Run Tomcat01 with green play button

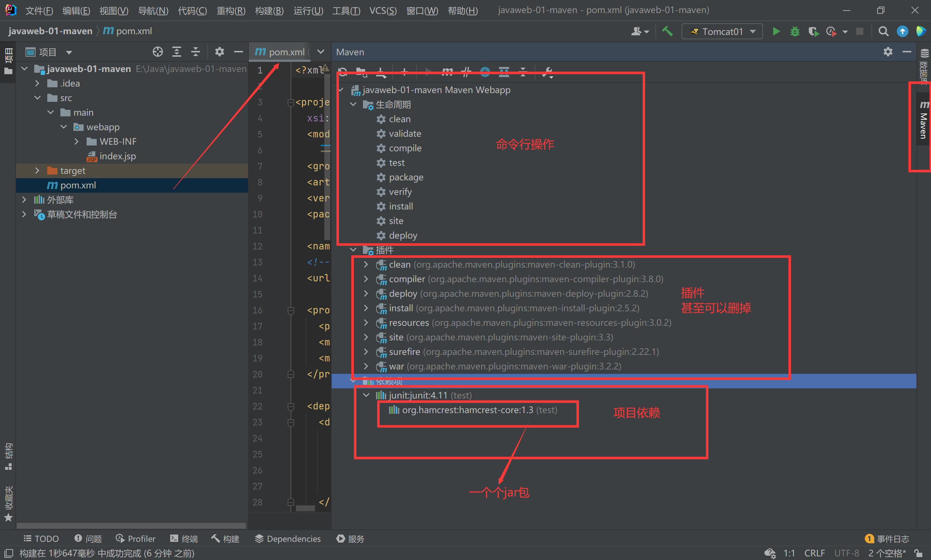tap(776, 31)
